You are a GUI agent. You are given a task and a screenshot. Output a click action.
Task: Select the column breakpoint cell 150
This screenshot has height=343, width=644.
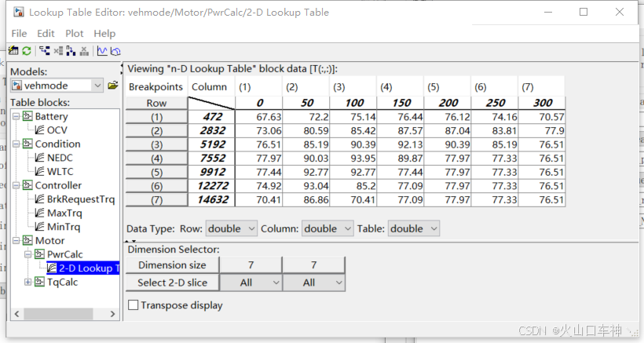coord(401,103)
